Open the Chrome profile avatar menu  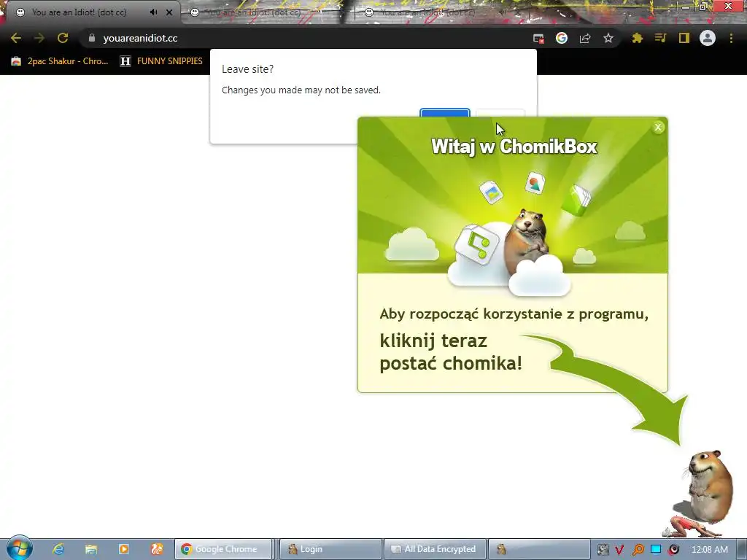pyautogui.click(x=708, y=38)
